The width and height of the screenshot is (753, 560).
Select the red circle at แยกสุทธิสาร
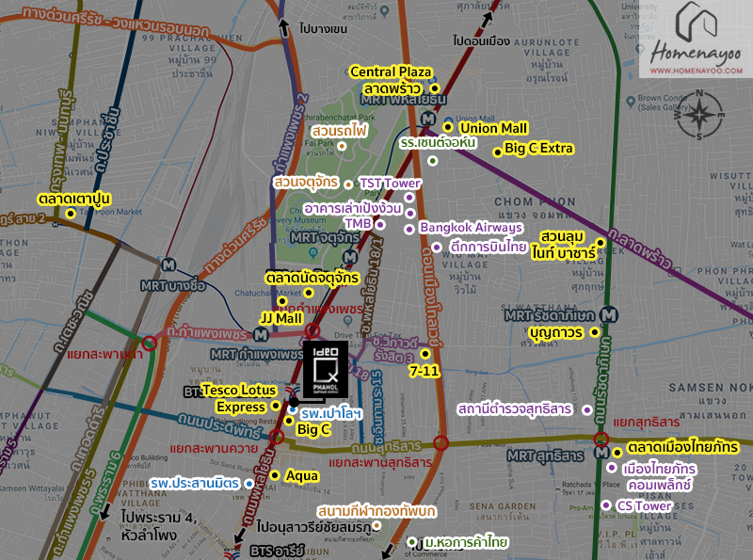pyautogui.click(x=601, y=439)
